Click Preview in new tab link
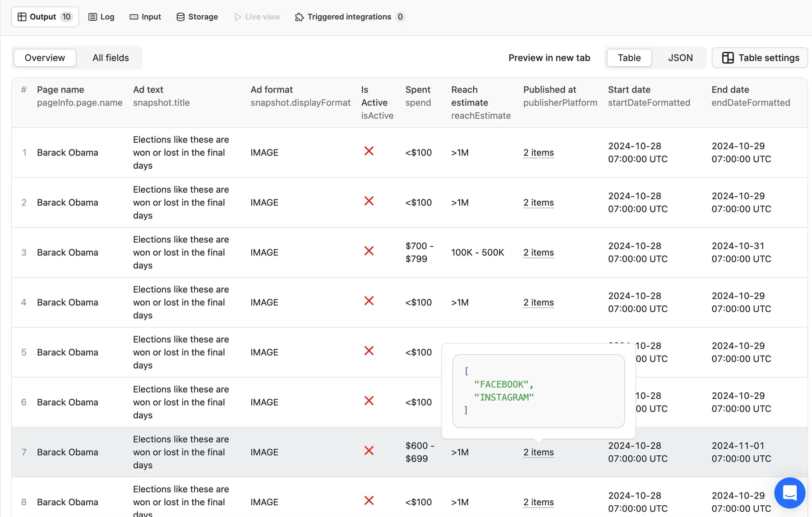 point(549,58)
